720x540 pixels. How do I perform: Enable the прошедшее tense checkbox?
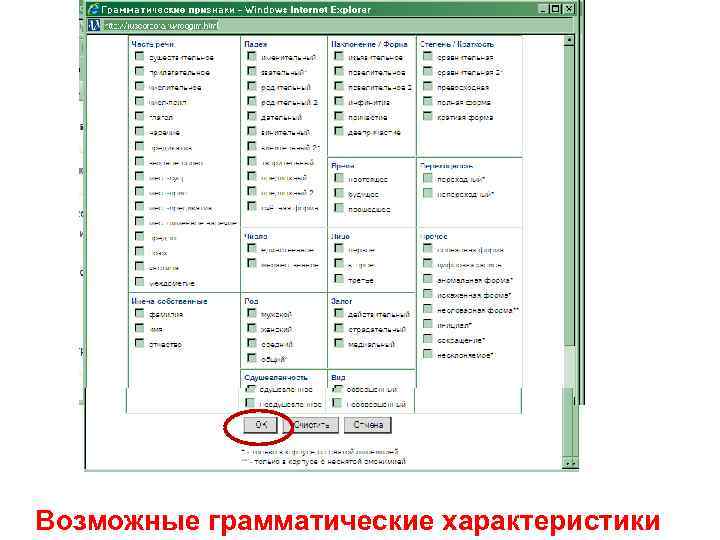tap(339, 208)
